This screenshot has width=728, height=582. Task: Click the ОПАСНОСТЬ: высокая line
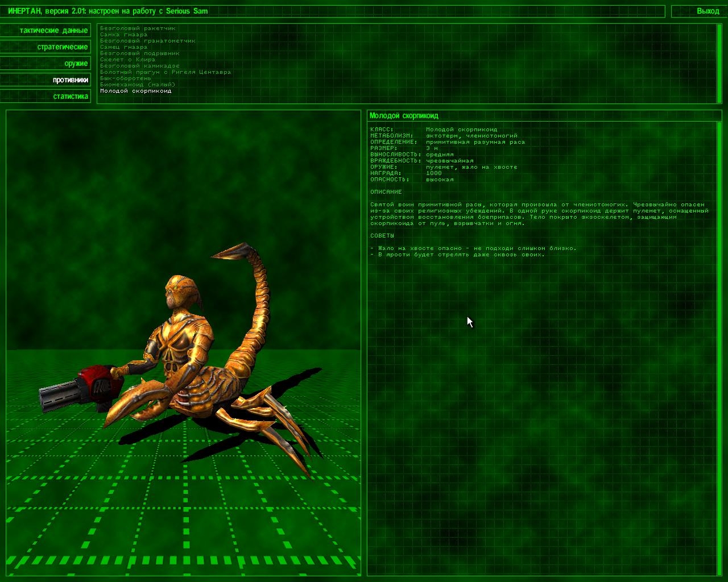pos(412,179)
